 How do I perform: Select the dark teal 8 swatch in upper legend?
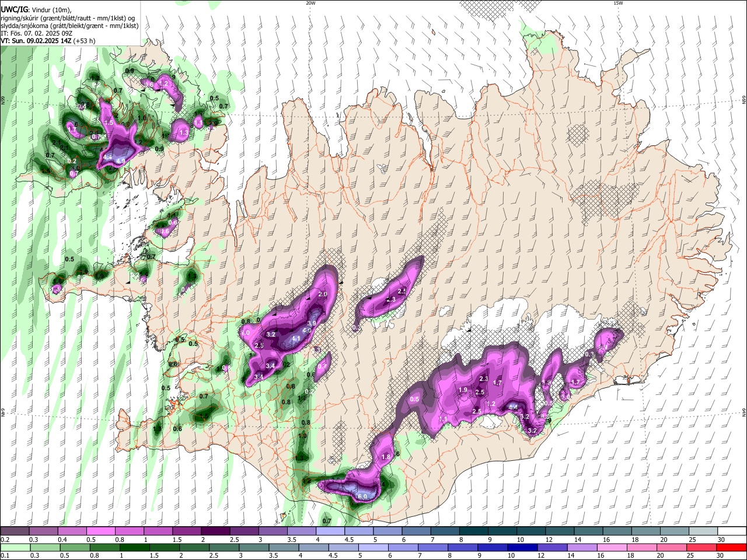pyautogui.click(x=474, y=531)
